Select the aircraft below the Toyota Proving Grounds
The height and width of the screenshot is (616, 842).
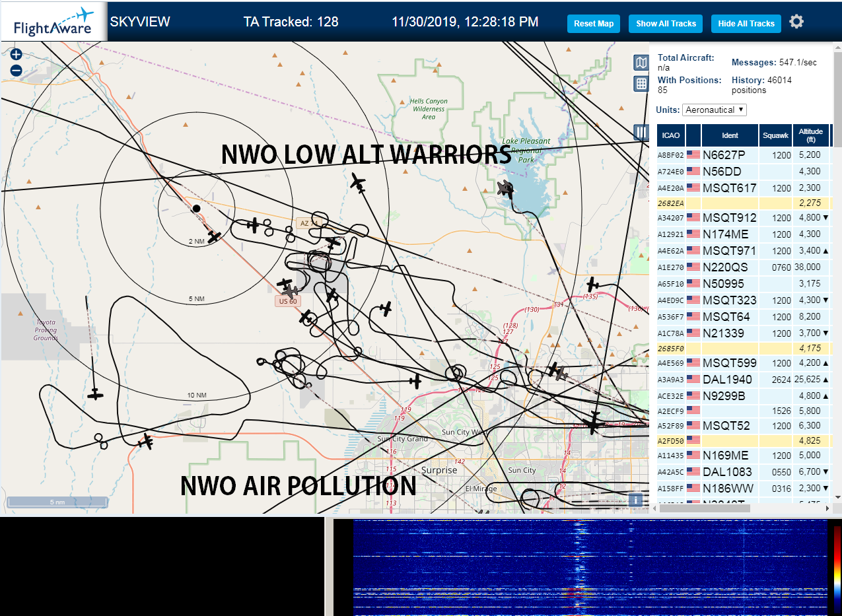click(96, 394)
